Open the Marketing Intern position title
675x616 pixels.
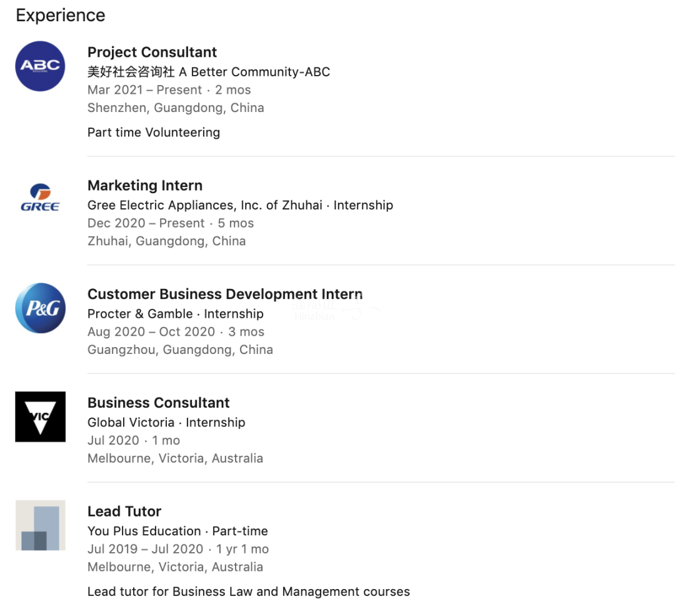[144, 186]
